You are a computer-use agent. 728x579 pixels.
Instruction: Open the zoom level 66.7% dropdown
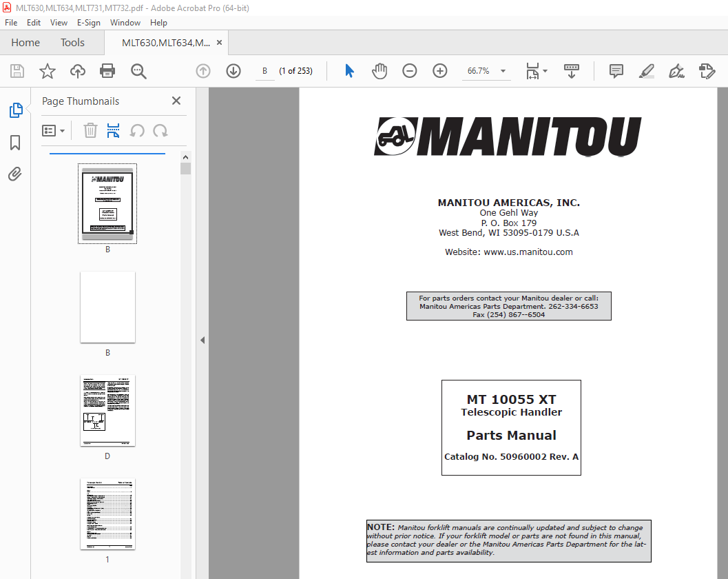pos(503,71)
